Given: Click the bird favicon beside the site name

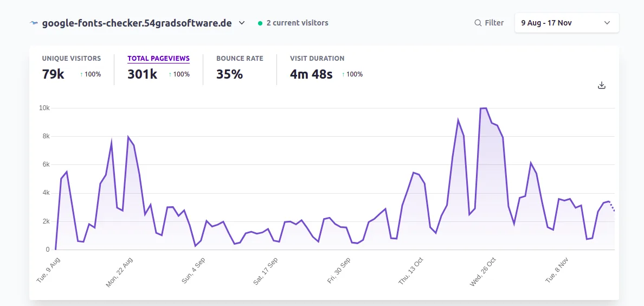Looking at the screenshot, I should [x=34, y=23].
